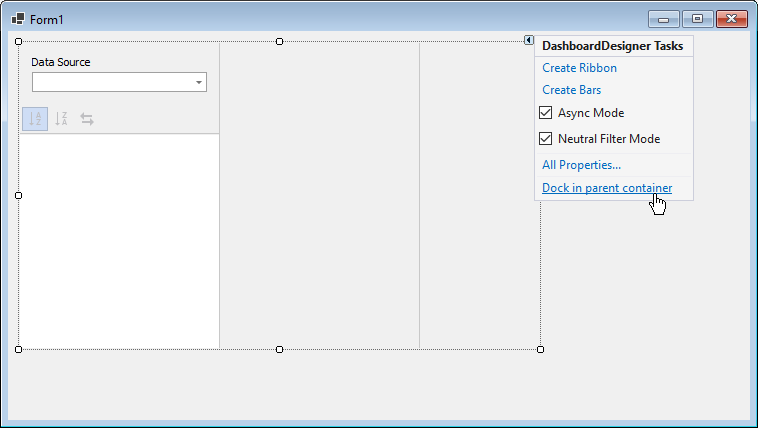Click the group by type arrows icon
Image resolution: width=758 pixels, height=428 pixels.
point(87,119)
